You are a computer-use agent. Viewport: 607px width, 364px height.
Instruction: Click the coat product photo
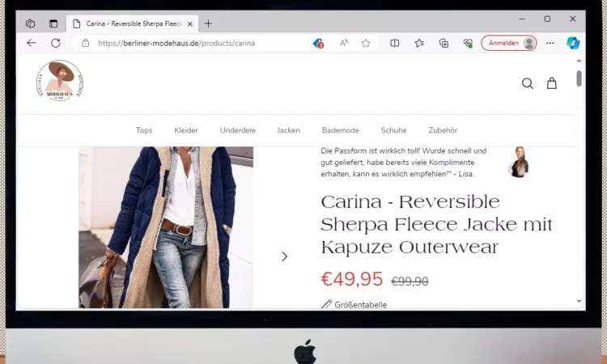(x=166, y=227)
